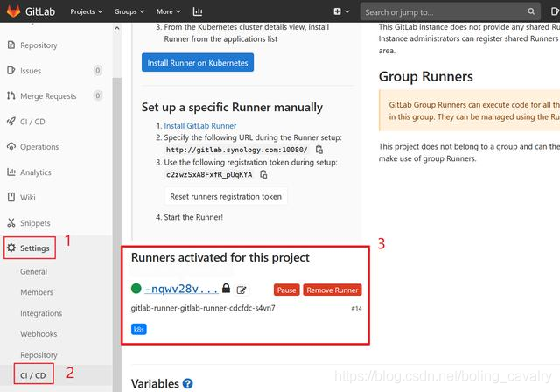Click the analytics chart icon in top bar
The width and height of the screenshot is (560, 392).
click(198, 11)
